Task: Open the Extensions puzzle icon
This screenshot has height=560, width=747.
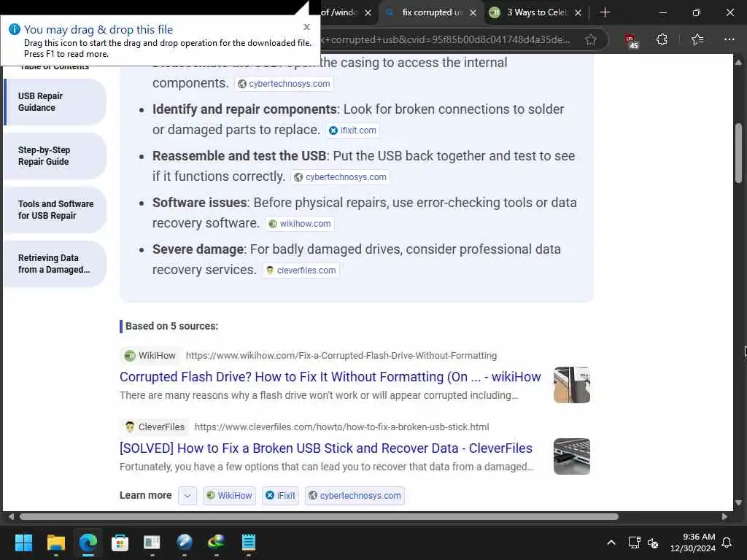Action: [x=662, y=39]
